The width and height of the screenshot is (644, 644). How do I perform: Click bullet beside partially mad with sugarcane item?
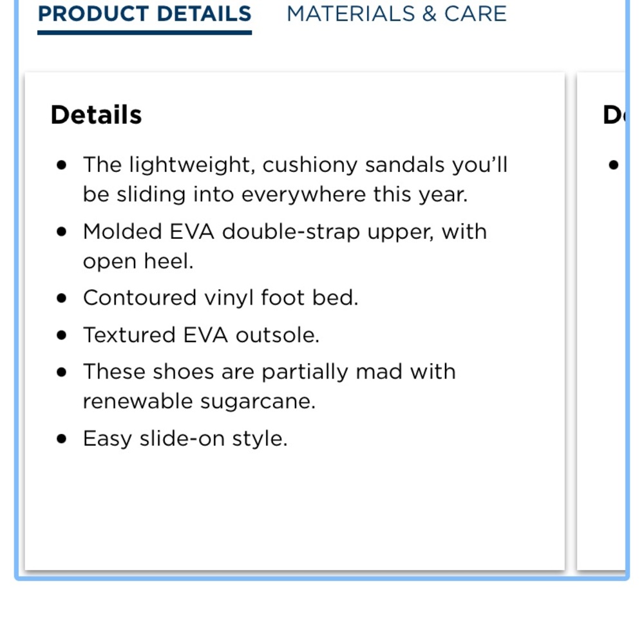[x=62, y=372]
